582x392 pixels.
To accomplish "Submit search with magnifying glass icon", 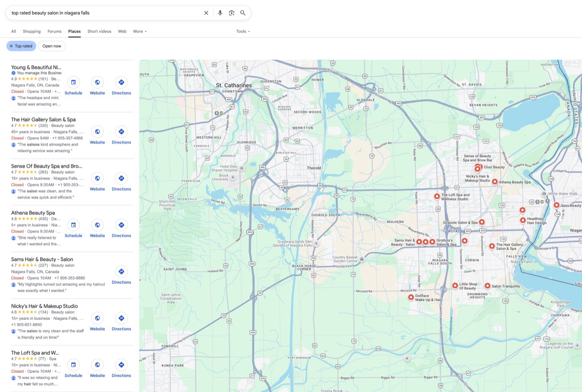I will (x=243, y=13).
